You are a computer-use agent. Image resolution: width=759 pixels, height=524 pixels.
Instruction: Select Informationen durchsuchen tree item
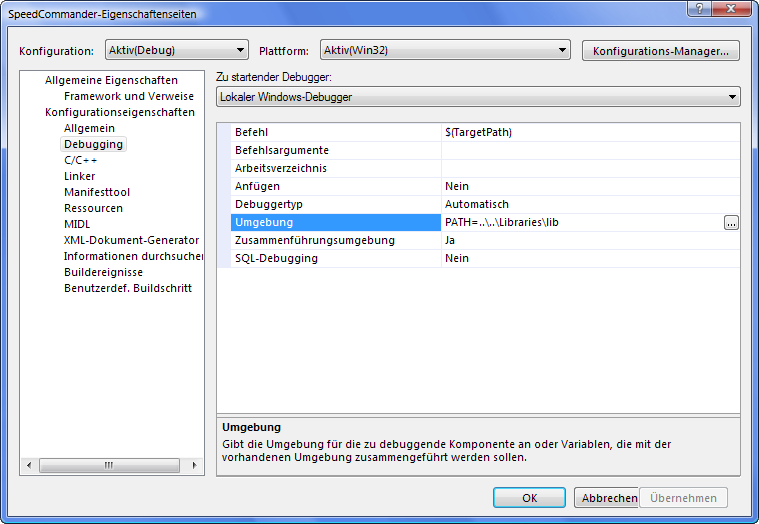pyautogui.click(x=133, y=255)
